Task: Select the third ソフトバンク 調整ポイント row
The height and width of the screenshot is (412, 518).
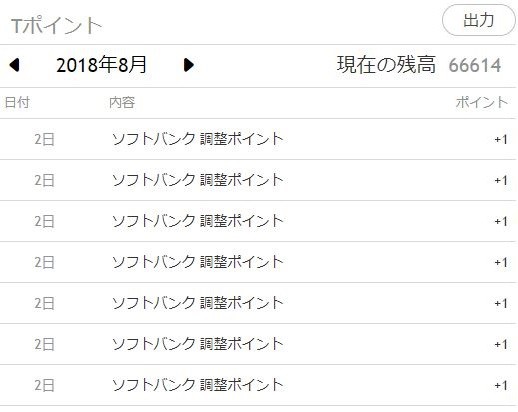Action: click(258, 221)
